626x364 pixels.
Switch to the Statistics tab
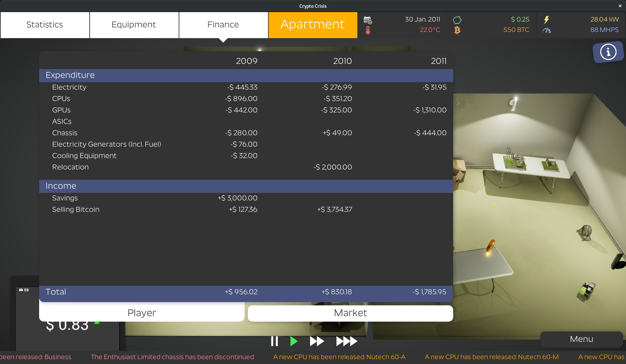(45, 24)
